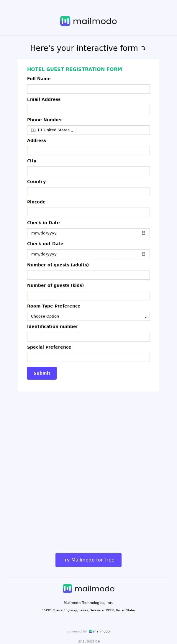The height and width of the screenshot is (644, 177).
Task: Focus the Identification number field
Action: click(88, 337)
